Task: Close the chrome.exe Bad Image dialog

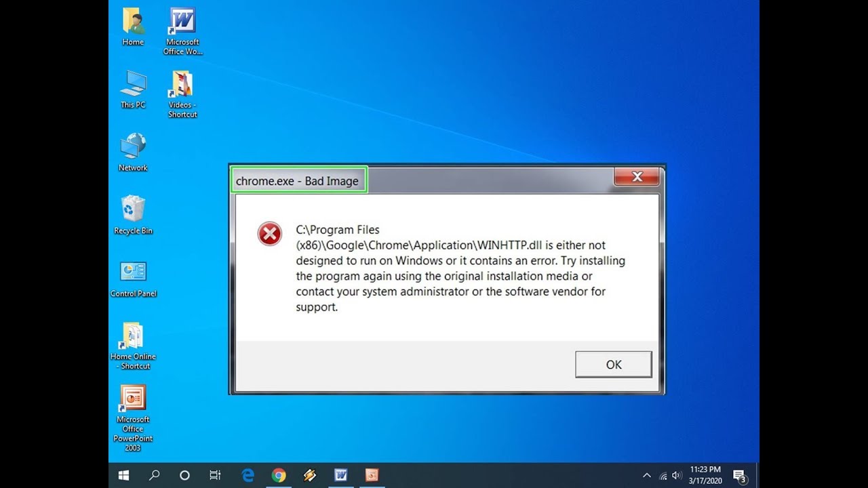Action: pyautogui.click(x=637, y=177)
